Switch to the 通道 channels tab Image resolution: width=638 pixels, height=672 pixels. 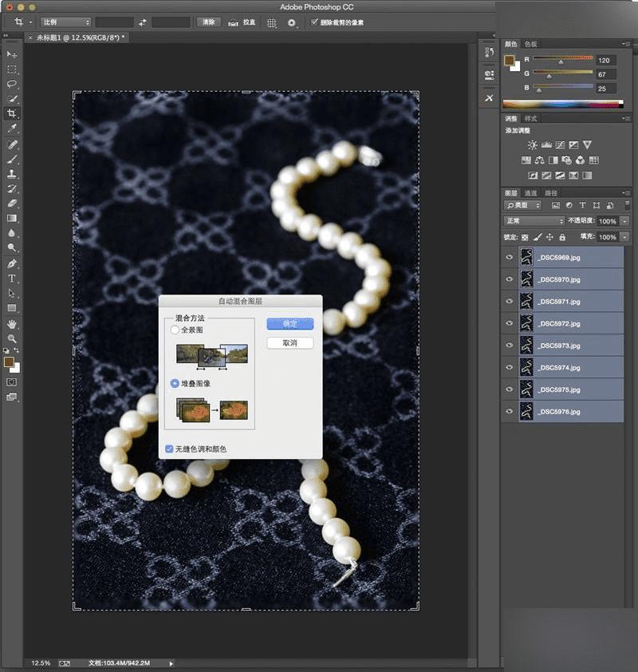click(x=530, y=193)
